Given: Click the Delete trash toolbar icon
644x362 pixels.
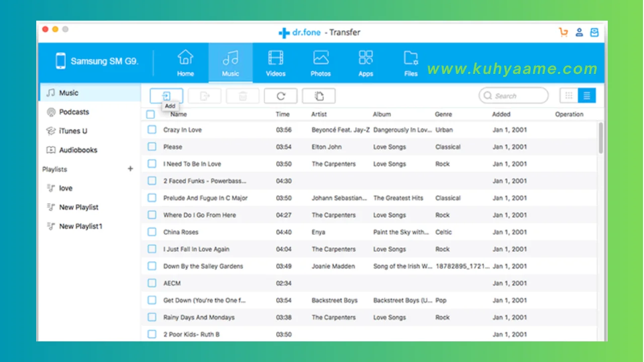Looking at the screenshot, I should pos(243,96).
